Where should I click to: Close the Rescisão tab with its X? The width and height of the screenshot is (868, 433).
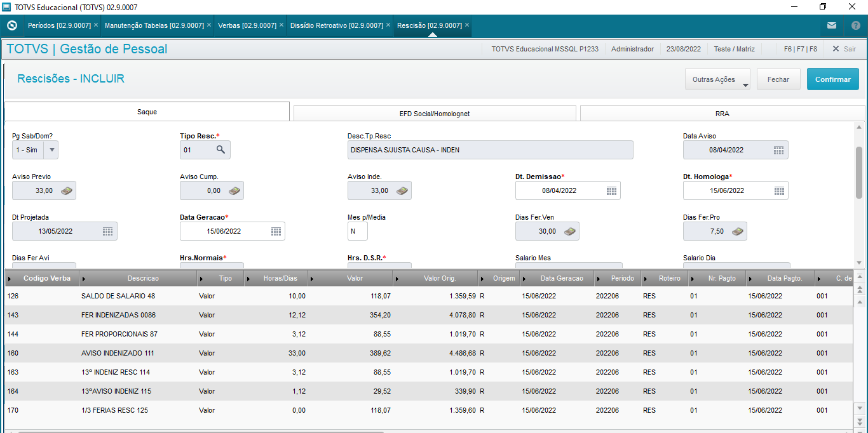point(467,25)
